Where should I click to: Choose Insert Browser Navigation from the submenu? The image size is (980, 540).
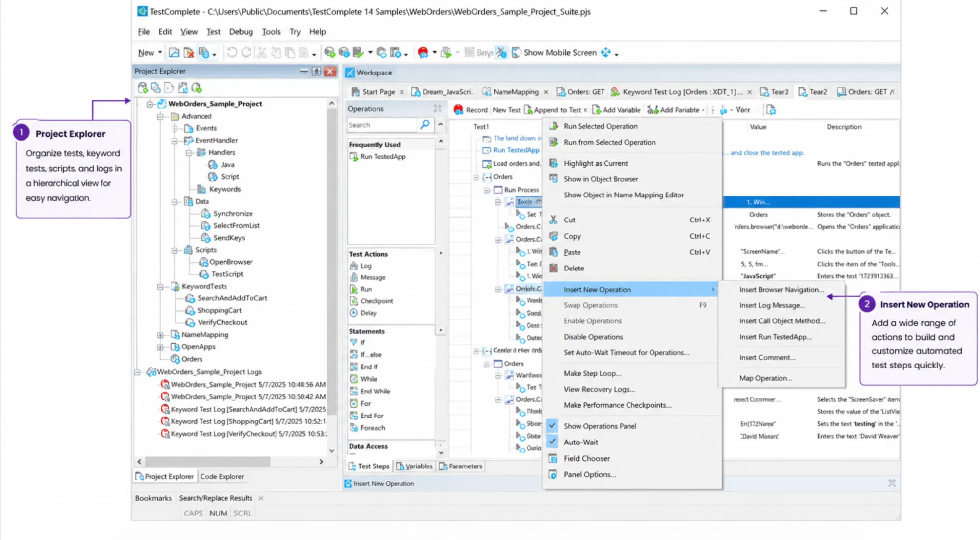coord(781,290)
